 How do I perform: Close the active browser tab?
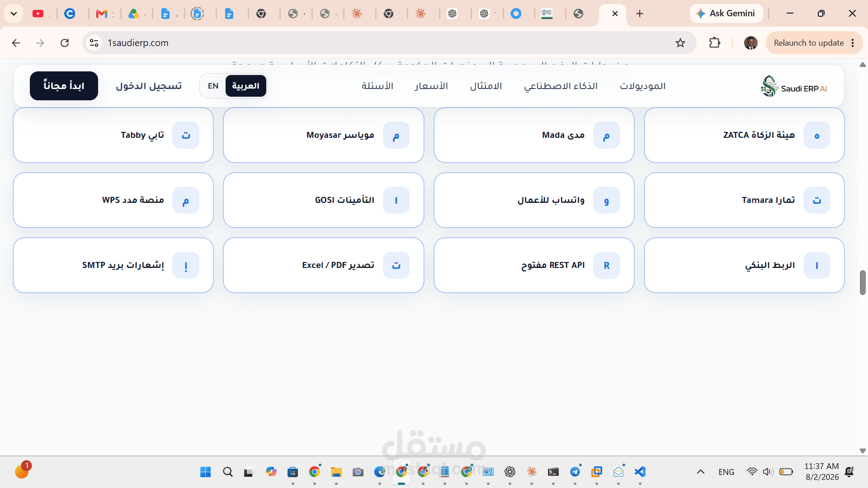click(615, 14)
